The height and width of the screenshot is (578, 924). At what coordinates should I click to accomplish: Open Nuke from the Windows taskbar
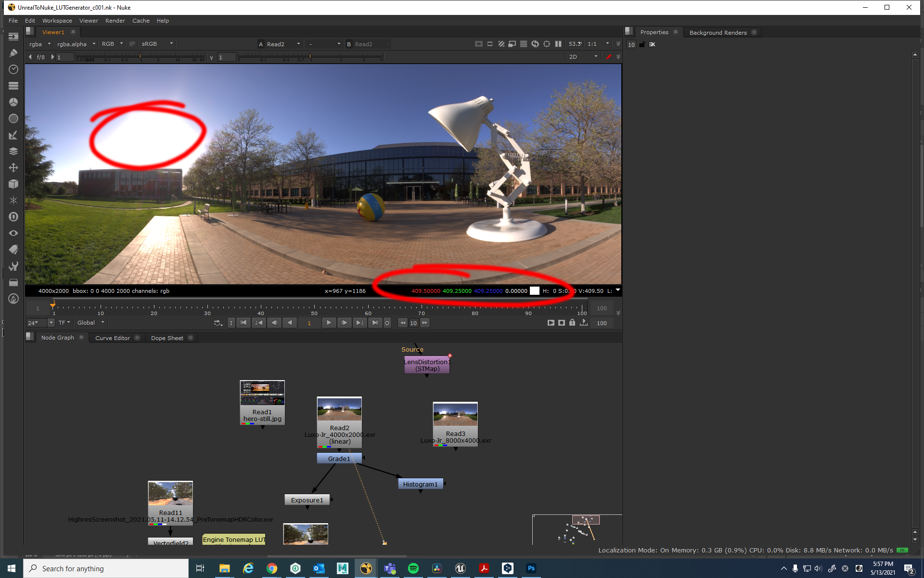click(x=366, y=568)
